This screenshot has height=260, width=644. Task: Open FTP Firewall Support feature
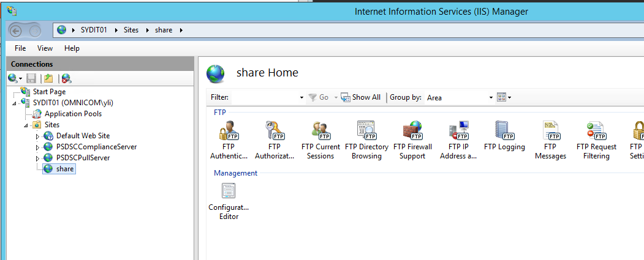412,140
